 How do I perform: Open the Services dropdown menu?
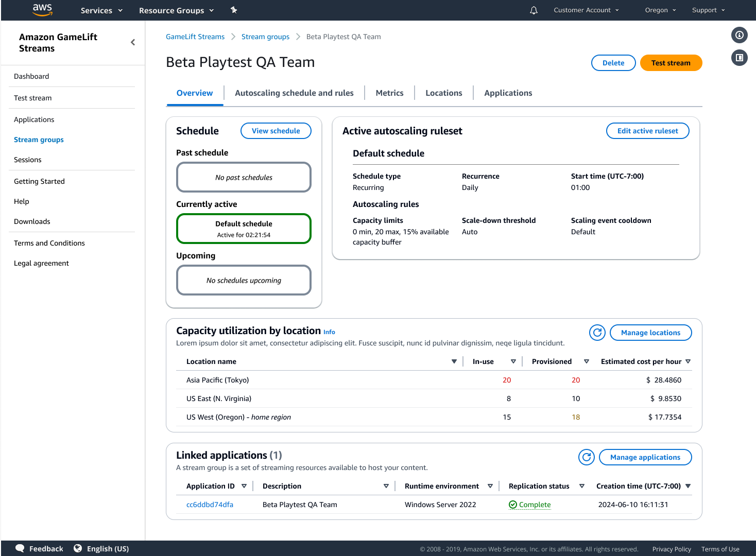[101, 10]
